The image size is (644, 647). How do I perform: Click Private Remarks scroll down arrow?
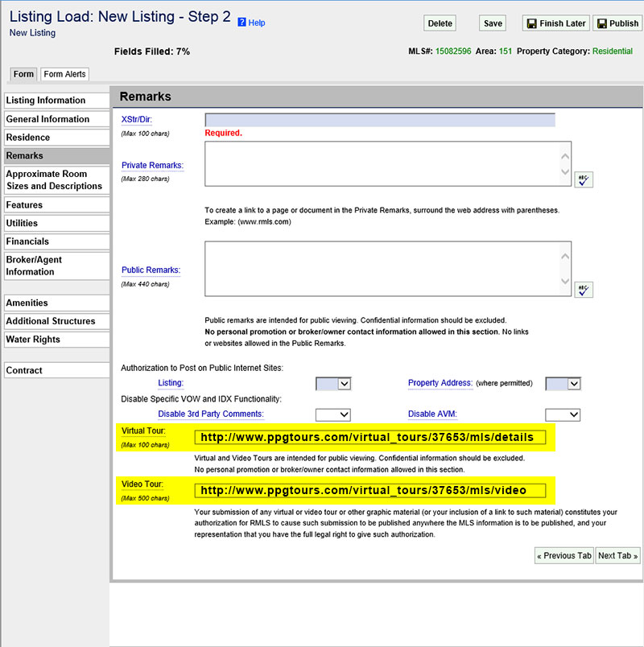(x=566, y=171)
